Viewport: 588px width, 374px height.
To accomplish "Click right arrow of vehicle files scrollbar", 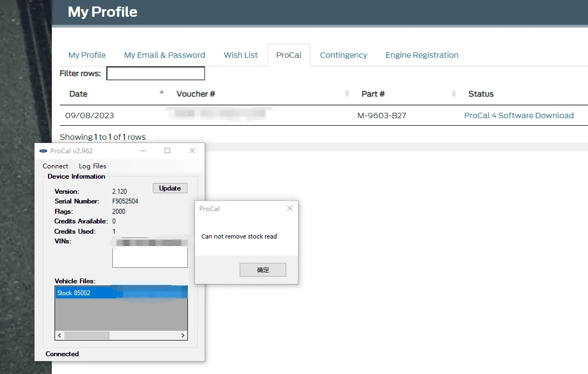I will coord(183,335).
